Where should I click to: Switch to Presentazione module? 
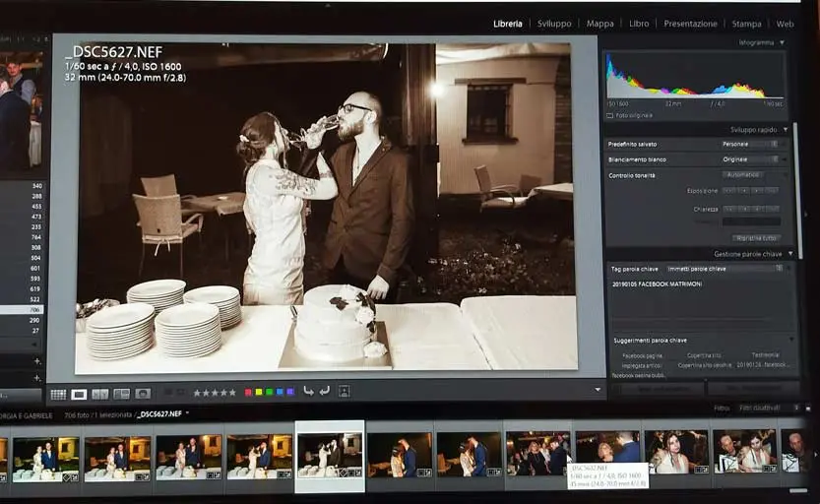[690, 24]
